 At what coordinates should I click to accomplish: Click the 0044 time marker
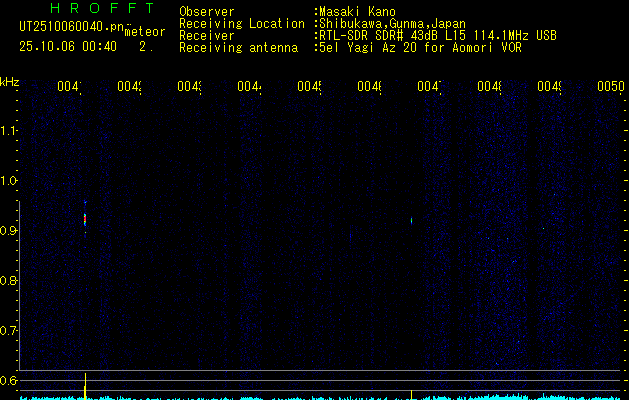(x=249, y=86)
